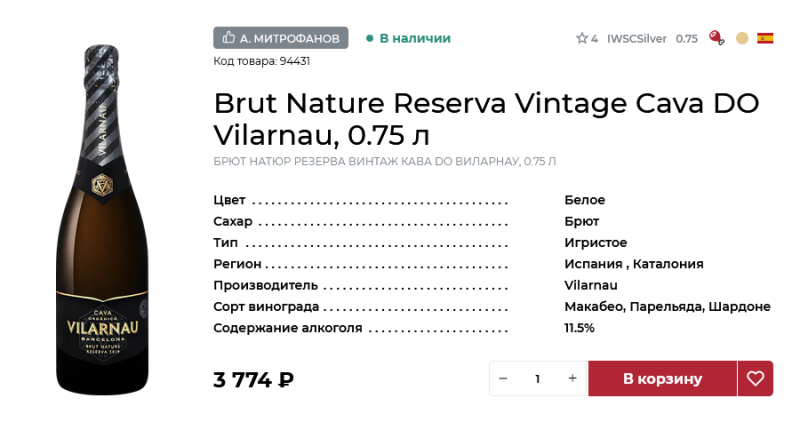This screenshot has height=422, width=800.
Task: Click the 'Игристое' wine type value
Action: pyautogui.click(x=596, y=243)
